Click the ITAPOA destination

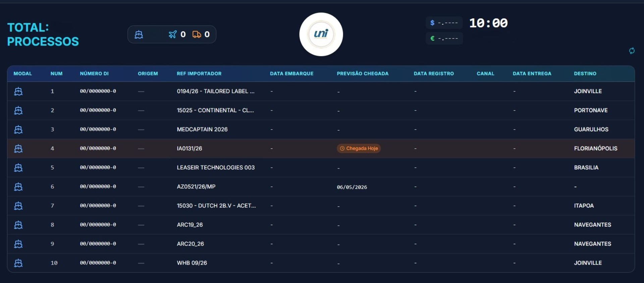pyautogui.click(x=584, y=206)
